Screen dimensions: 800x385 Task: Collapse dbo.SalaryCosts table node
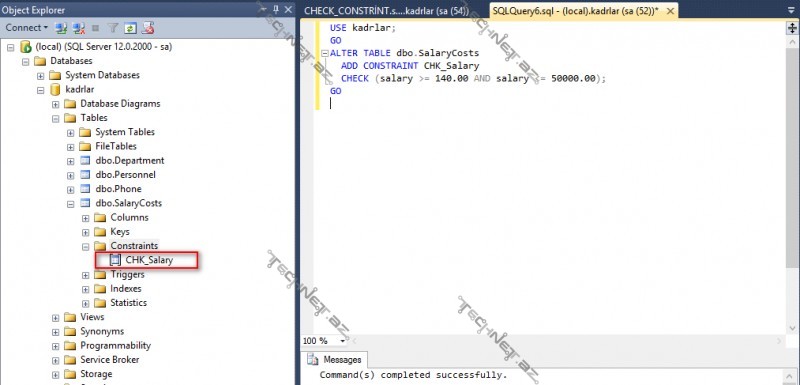pyautogui.click(x=71, y=204)
